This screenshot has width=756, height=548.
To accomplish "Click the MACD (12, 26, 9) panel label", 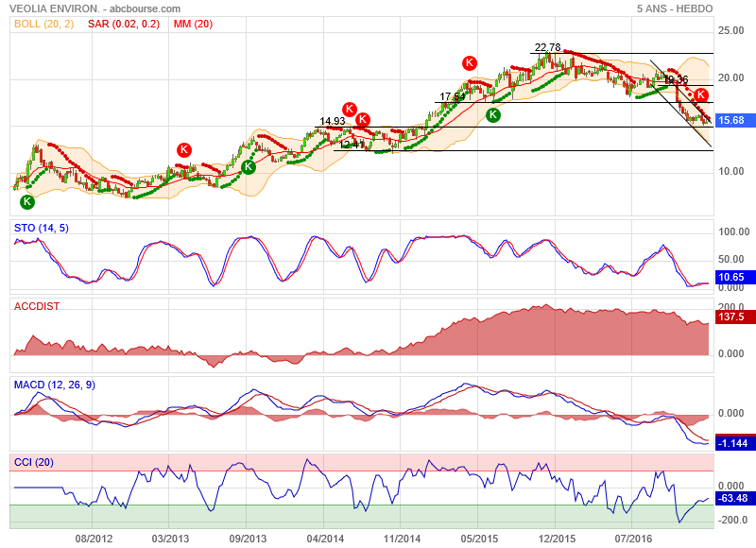I will tap(55, 385).
